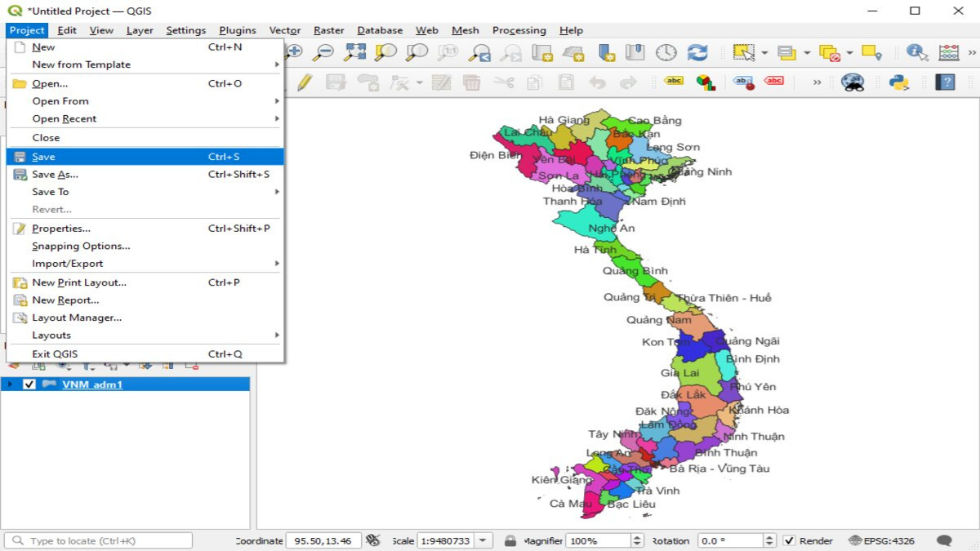
Task: Open the Plugins menu
Action: click(238, 30)
